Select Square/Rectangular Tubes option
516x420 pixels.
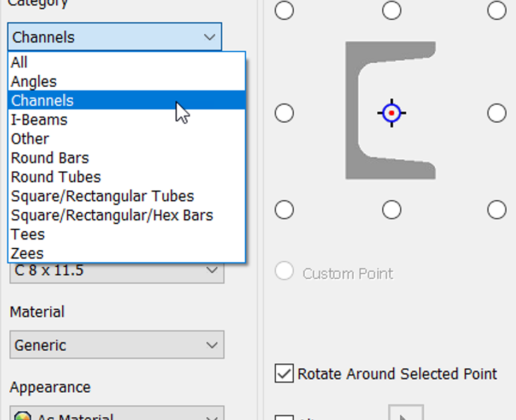[102, 196]
